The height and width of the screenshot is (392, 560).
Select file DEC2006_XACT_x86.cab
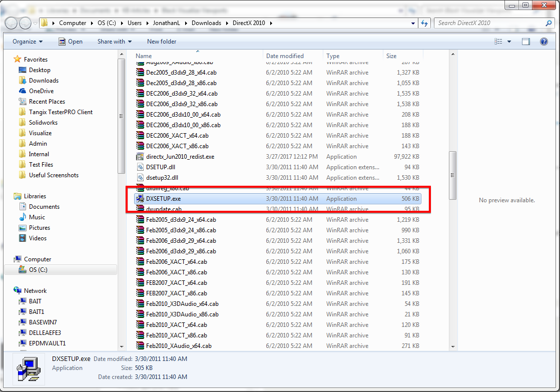click(x=177, y=146)
